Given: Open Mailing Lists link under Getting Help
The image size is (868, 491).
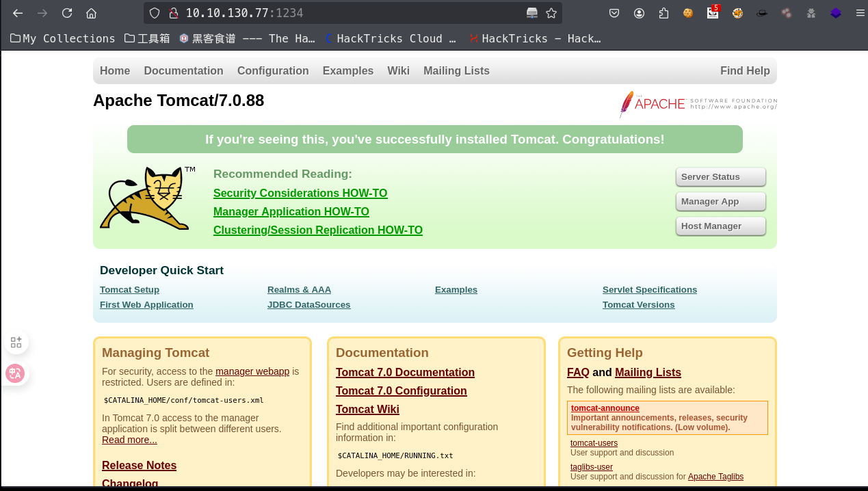Looking at the screenshot, I should tap(648, 372).
